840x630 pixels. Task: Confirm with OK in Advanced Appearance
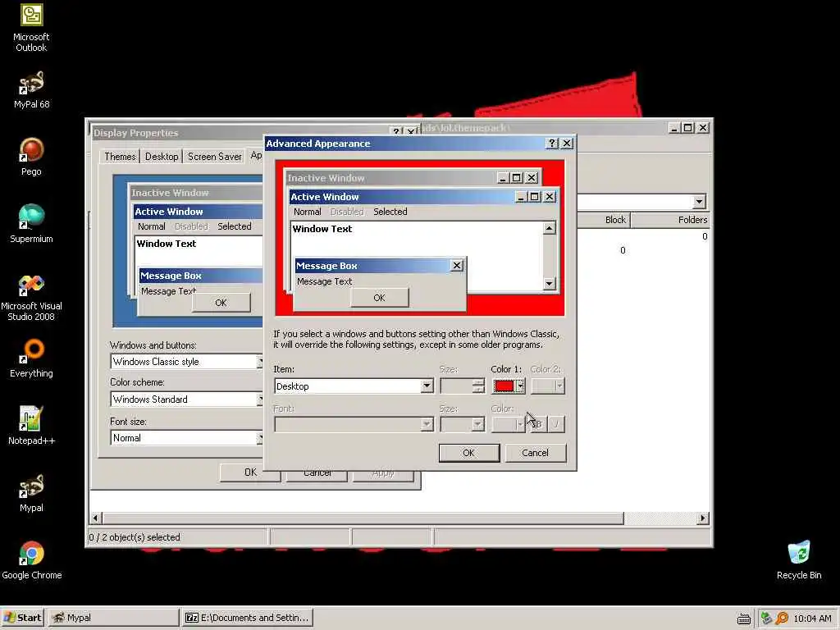pyautogui.click(x=468, y=453)
